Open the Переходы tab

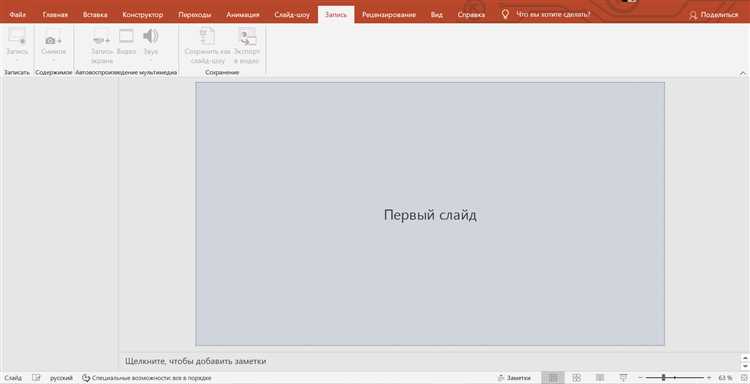point(195,15)
